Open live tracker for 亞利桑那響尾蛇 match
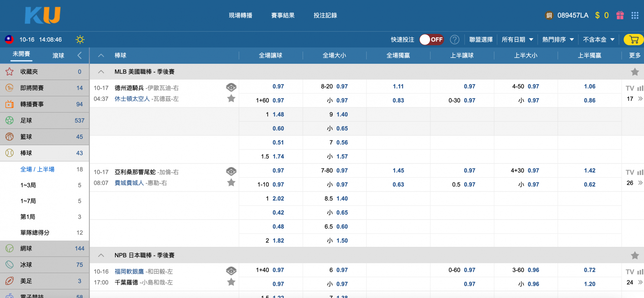 (x=231, y=171)
